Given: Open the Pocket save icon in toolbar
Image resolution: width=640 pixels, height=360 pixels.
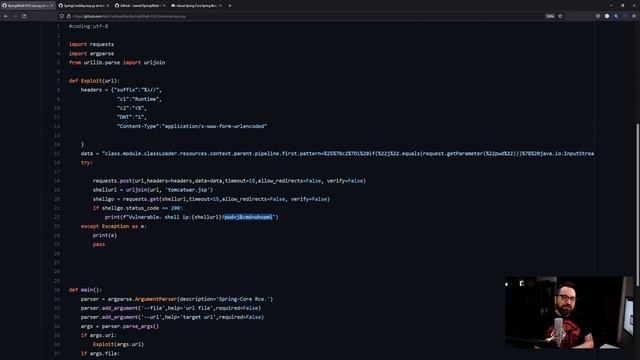Looking at the screenshot, I should click(x=598, y=16).
